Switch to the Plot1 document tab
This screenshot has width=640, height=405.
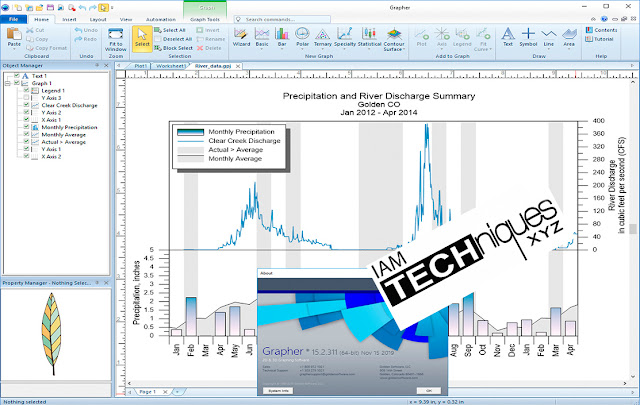pyautogui.click(x=140, y=66)
